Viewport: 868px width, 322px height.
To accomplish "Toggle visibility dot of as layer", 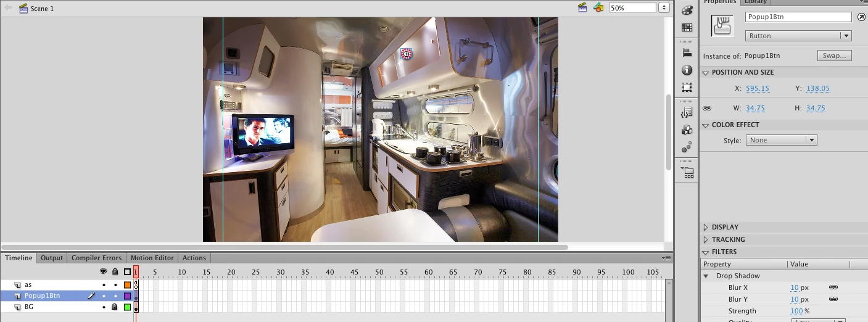I will coord(104,285).
